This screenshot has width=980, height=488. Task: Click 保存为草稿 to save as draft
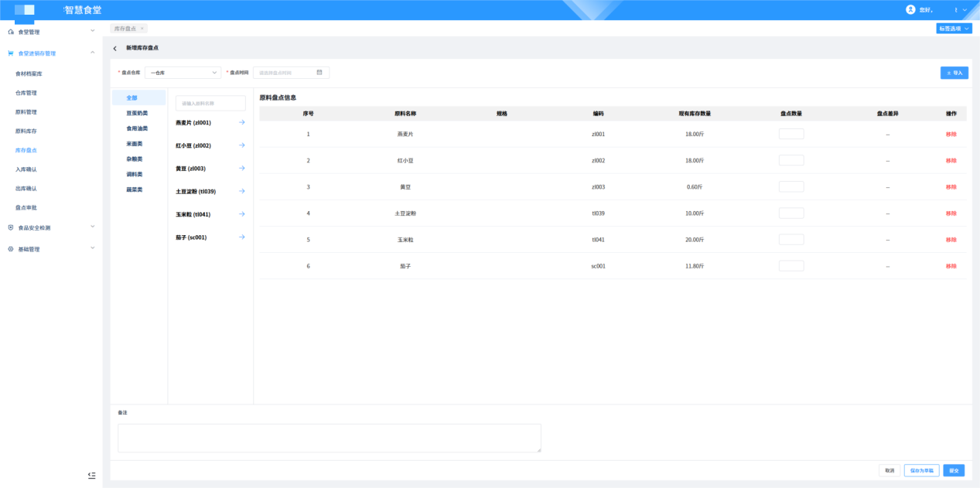click(921, 470)
